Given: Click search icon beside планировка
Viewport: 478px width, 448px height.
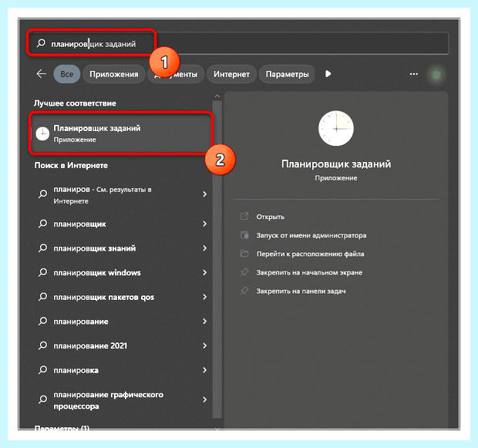Looking at the screenshot, I should [42, 370].
